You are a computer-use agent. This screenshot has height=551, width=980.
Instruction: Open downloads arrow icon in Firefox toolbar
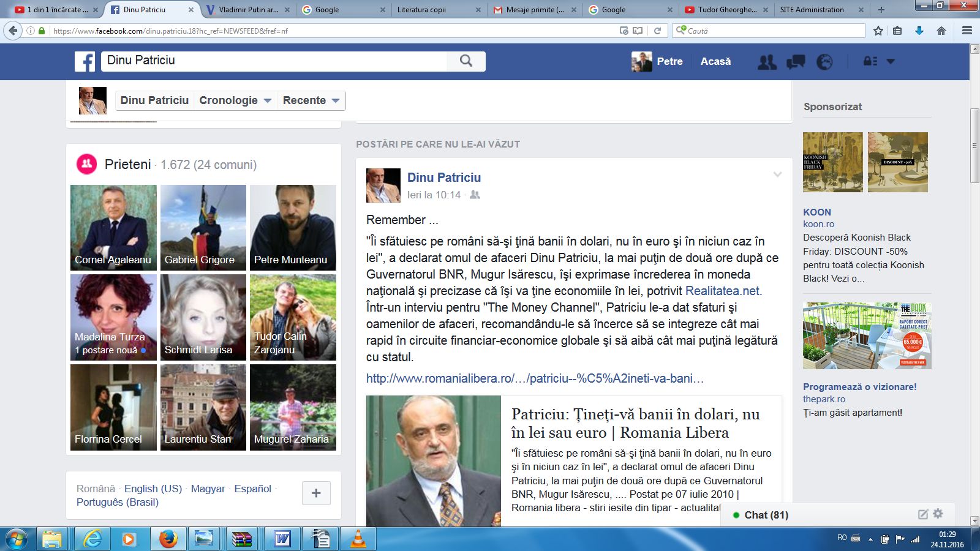919,31
